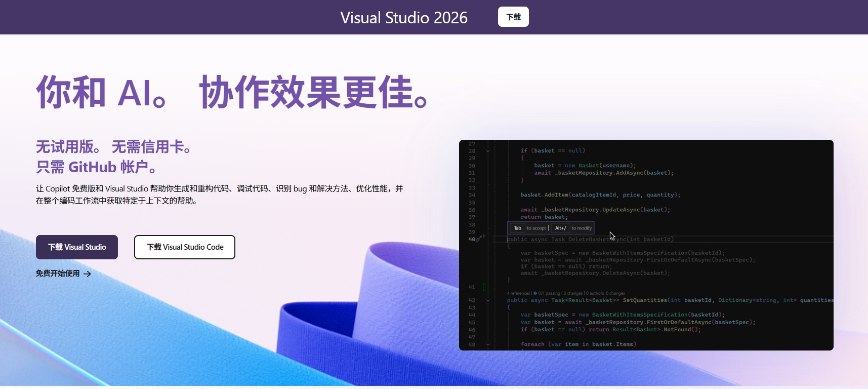868x389 pixels.
Task: Click the paragraph starting 让 Copilot 免费版
Action: (220, 194)
